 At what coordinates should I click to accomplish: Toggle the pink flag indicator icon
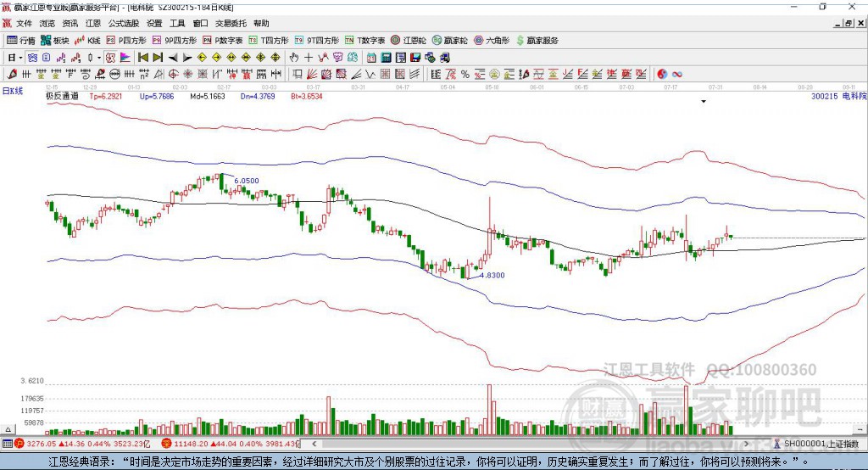pyautogui.click(x=125, y=58)
